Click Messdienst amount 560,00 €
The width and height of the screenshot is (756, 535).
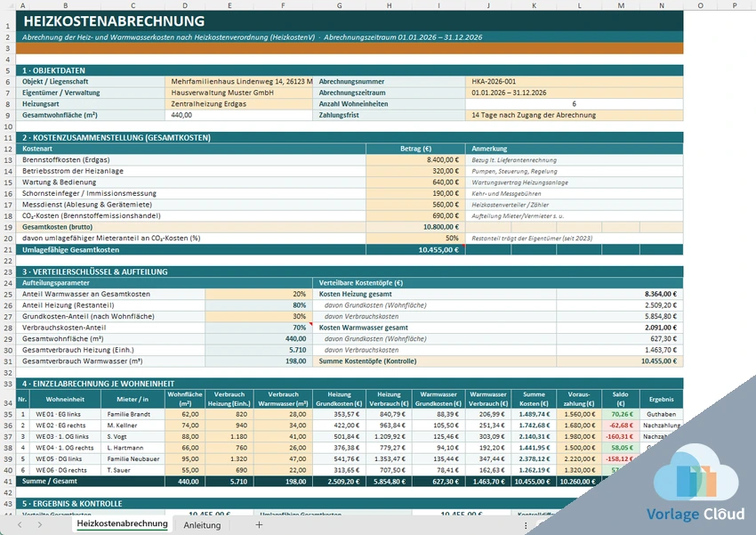point(415,205)
